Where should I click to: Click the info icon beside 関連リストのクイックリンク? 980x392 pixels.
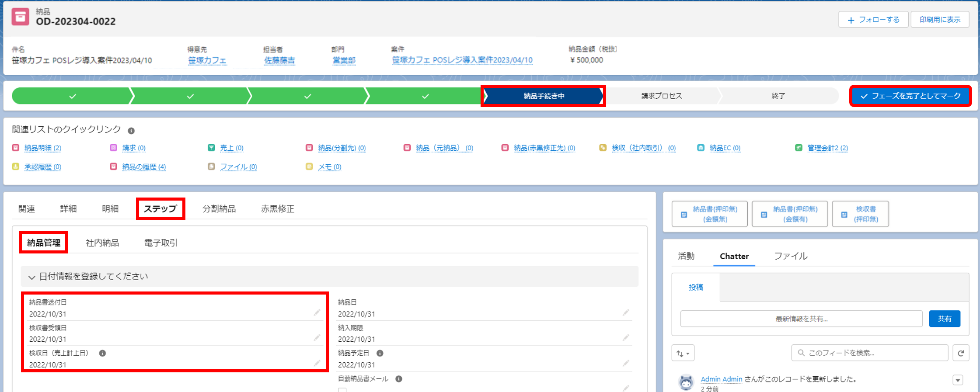pos(131,131)
